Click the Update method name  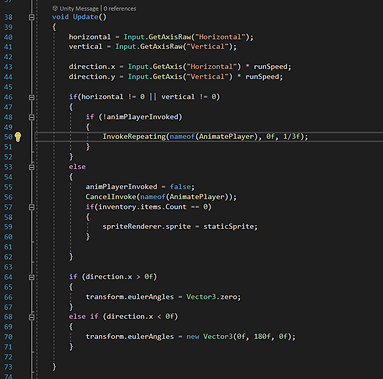[85, 17]
